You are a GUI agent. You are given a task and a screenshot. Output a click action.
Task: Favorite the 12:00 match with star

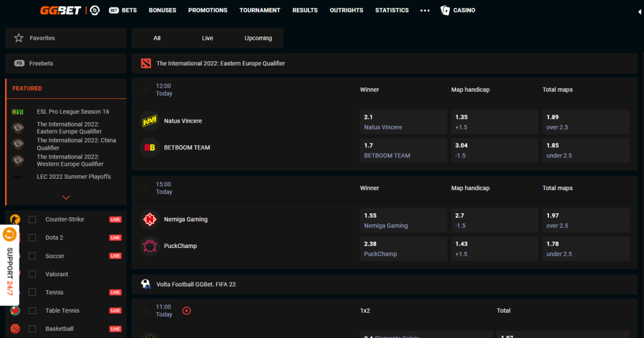tap(146, 89)
